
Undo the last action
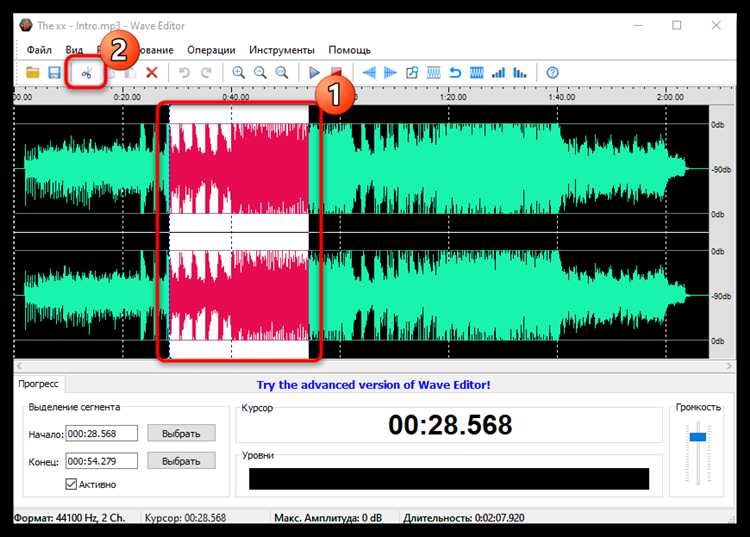click(x=184, y=73)
